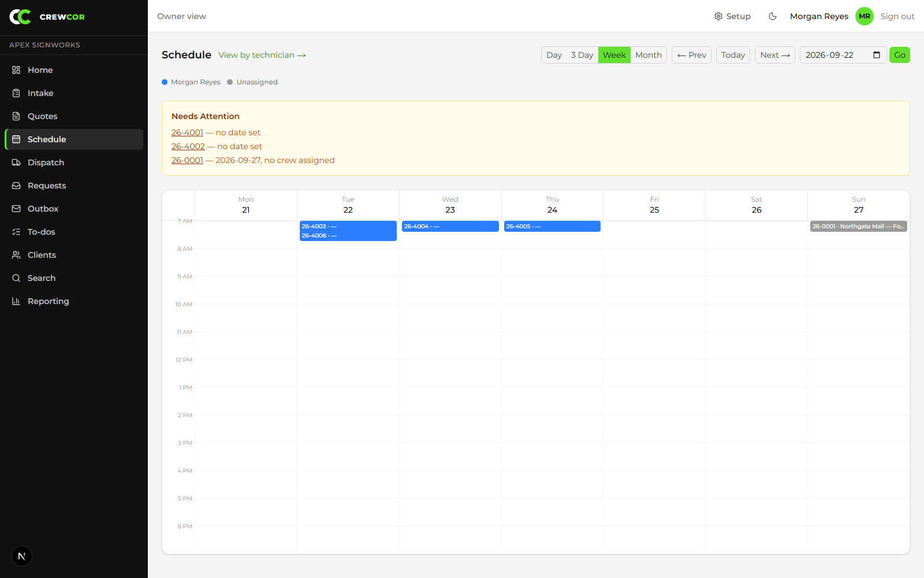Open Requests inbox icon in sidebar
Image resolution: width=924 pixels, height=578 pixels.
pos(16,186)
